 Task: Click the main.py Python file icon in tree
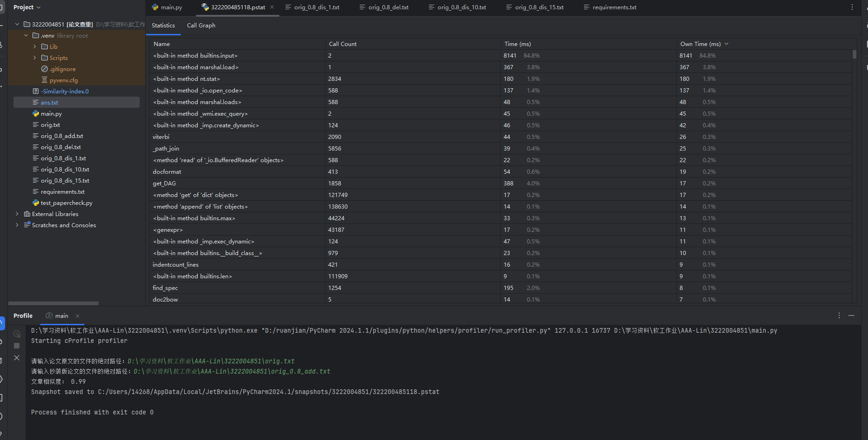36,113
